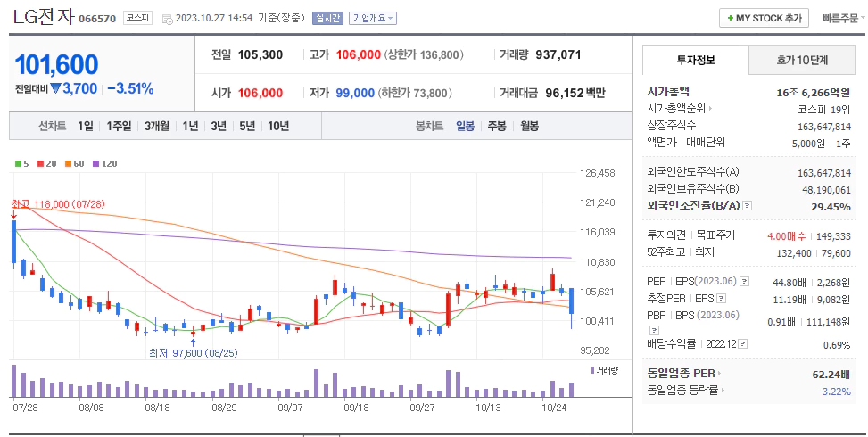This screenshot has width=868, height=437.
Task: Click the target price 149,333
Action: point(833,236)
